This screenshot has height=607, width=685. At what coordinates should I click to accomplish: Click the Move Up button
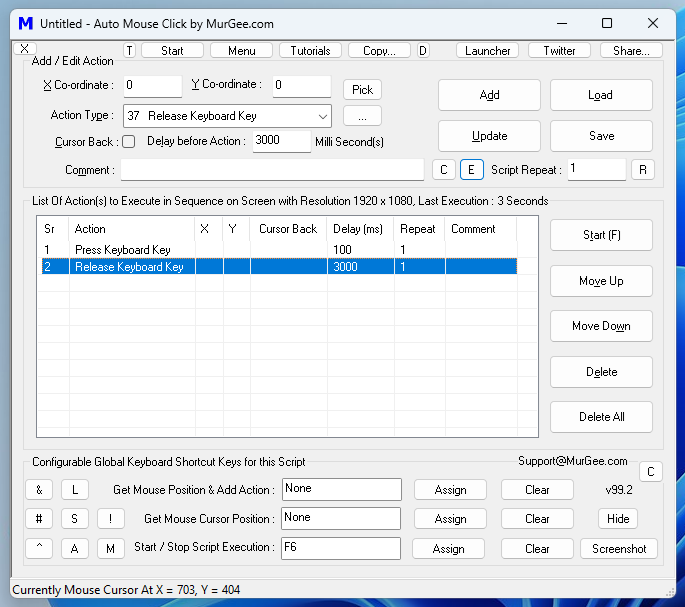pyautogui.click(x=601, y=281)
